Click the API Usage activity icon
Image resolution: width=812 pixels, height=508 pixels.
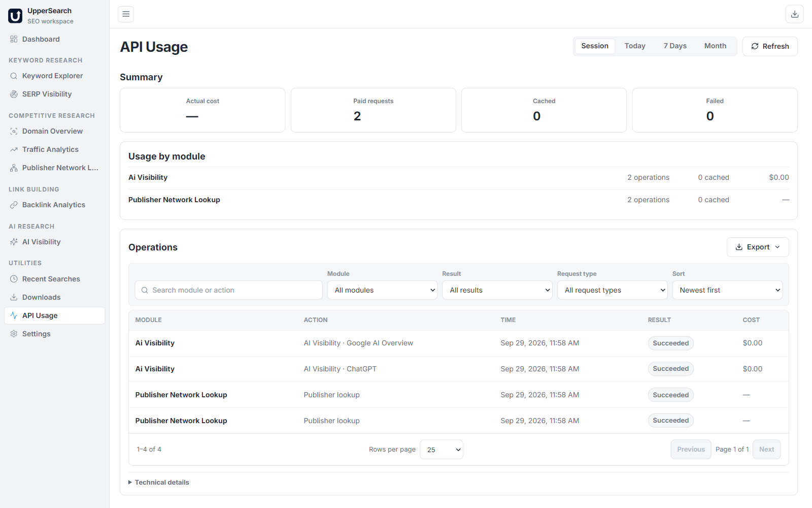point(14,315)
